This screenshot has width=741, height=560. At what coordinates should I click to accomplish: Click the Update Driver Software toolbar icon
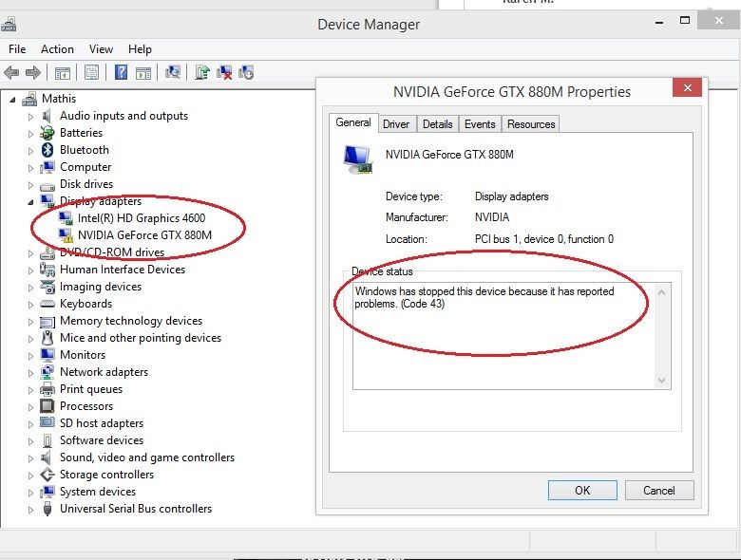coord(202,72)
